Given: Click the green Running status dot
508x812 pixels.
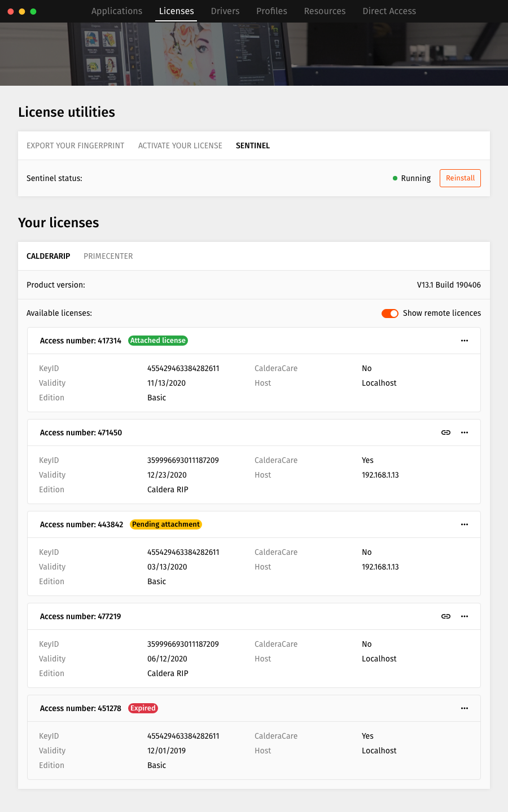Looking at the screenshot, I should [395, 178].
